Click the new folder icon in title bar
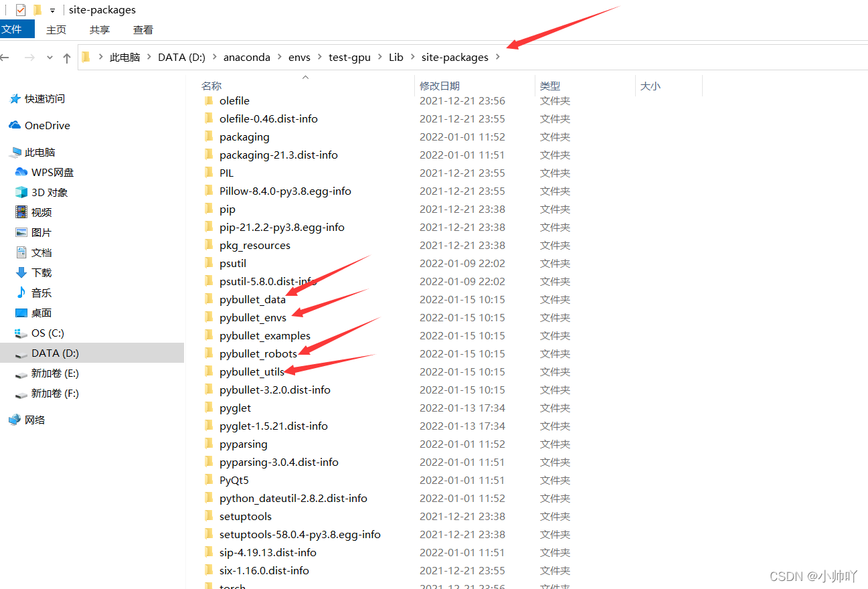The height and width of the screenshot is (589, 868). click(37, 10)
